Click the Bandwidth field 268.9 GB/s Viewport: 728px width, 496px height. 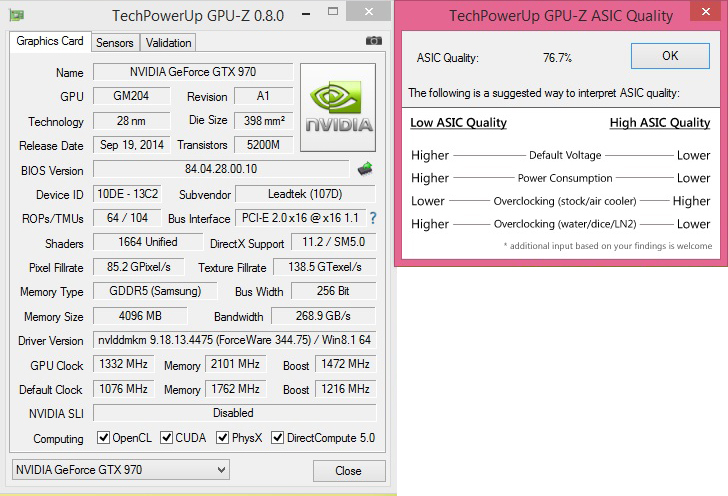pyautogui.click(x=323, y=316)
